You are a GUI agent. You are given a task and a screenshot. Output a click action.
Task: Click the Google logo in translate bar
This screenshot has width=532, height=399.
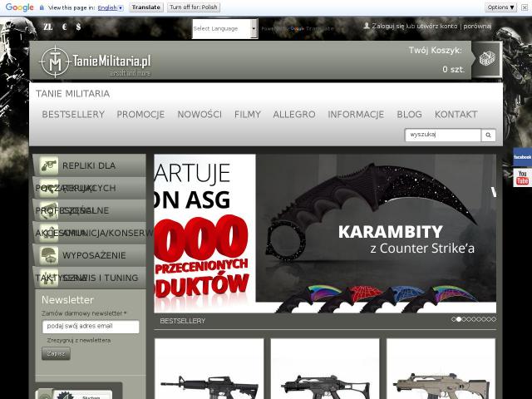click(x=20, y=7)
